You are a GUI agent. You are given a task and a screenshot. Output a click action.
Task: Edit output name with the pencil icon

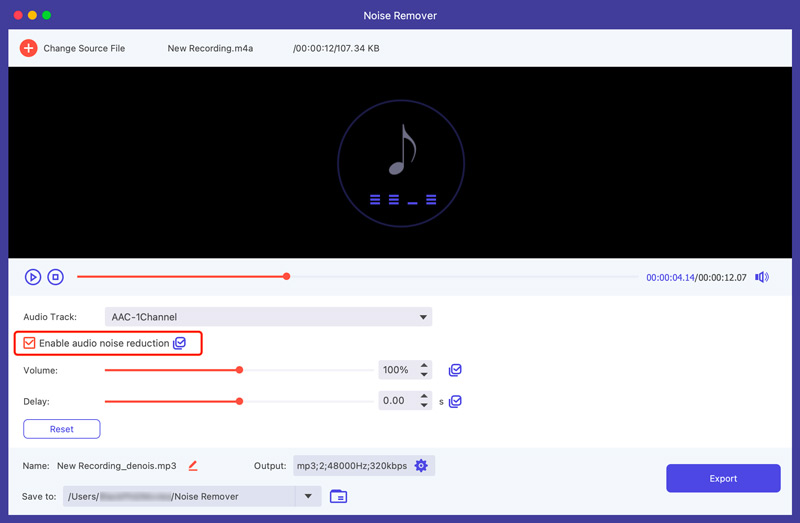(x=193, y=465)
